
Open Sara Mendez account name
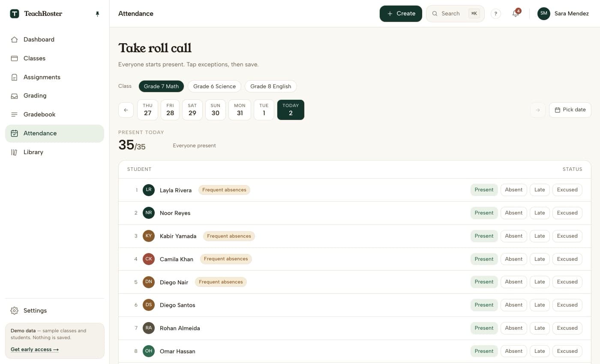point(572,14)
